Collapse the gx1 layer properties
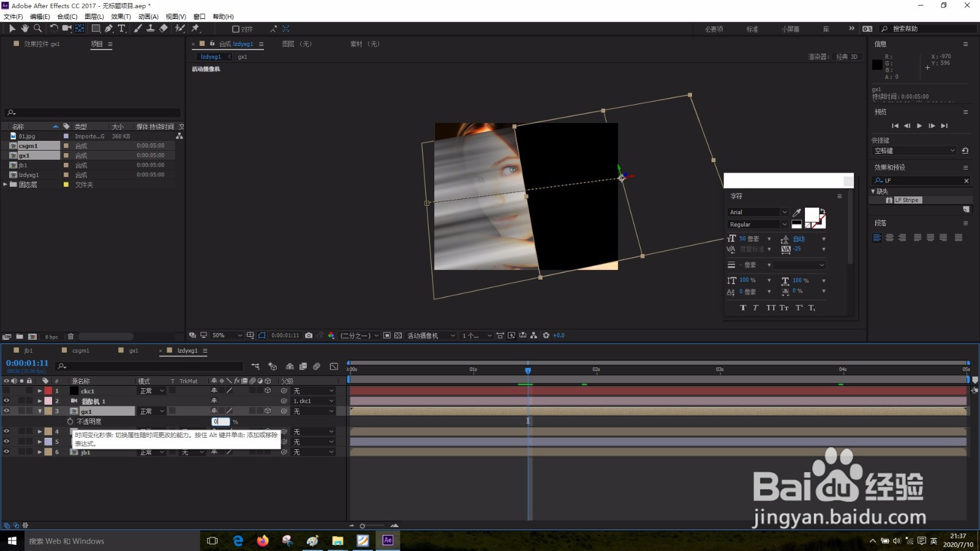Screen dimensions: 980x551 click(40, 411)
